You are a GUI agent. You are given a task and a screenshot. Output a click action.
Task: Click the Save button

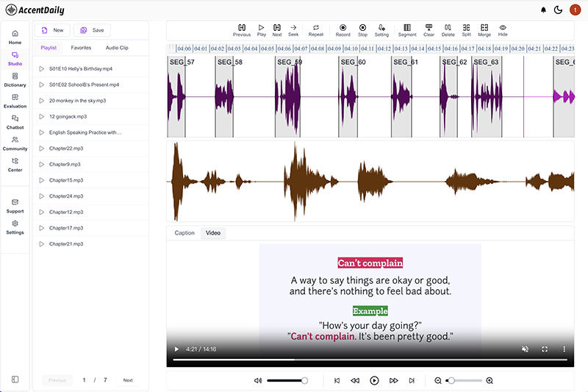pos(92,30)
